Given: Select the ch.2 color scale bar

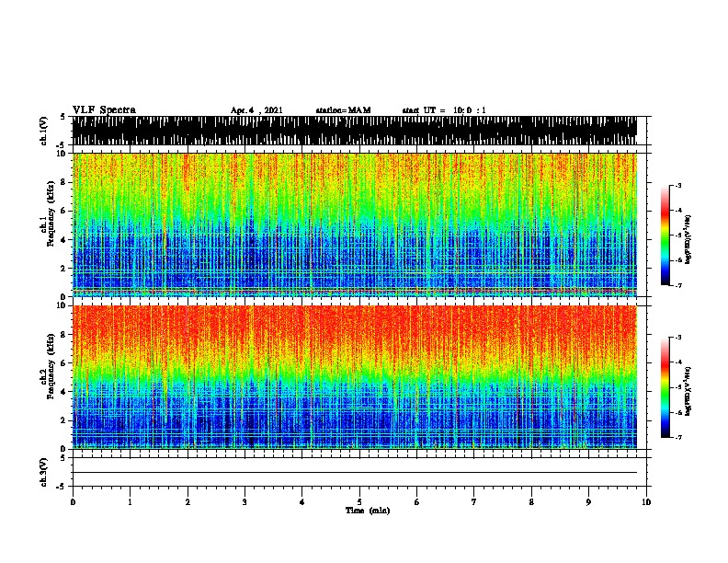Looking at the screenshot, I should click(665, 387).
